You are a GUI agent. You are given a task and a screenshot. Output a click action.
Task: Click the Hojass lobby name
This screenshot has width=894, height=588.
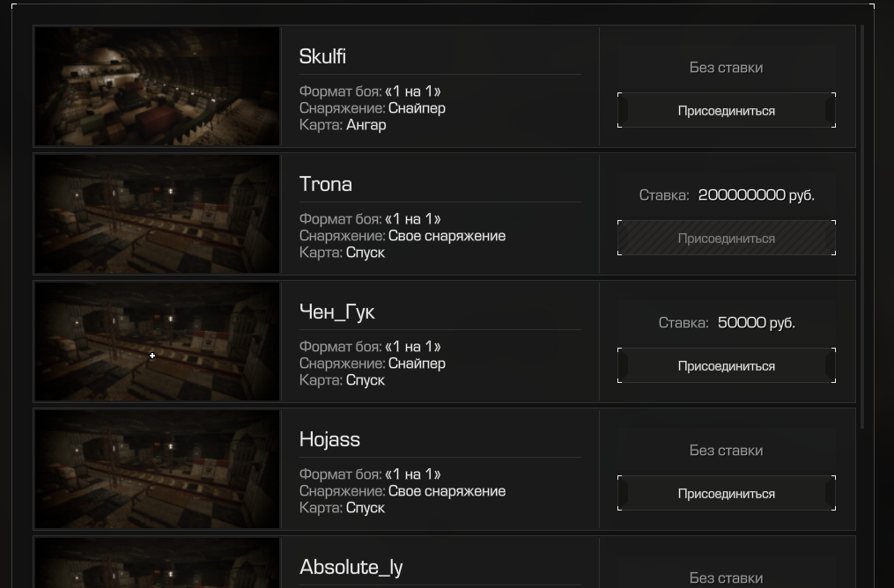click(329, 439)
